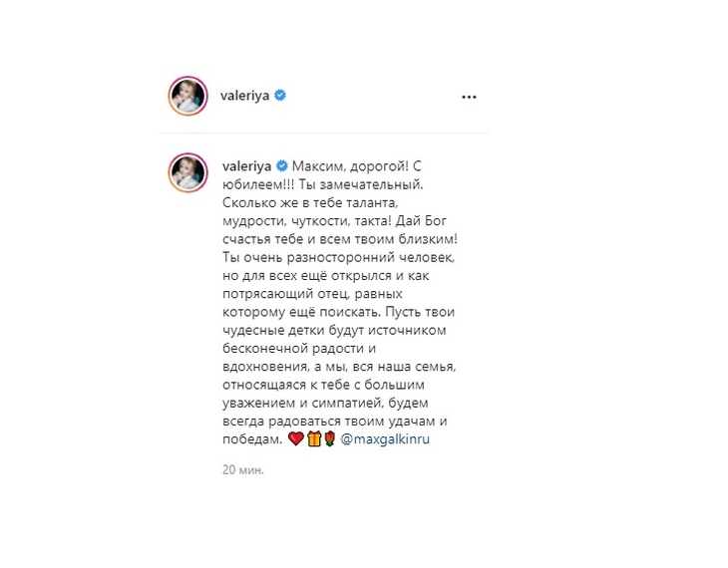Click the greeting "Максим, дорогой!" in the caption

(x=350, y=166)
